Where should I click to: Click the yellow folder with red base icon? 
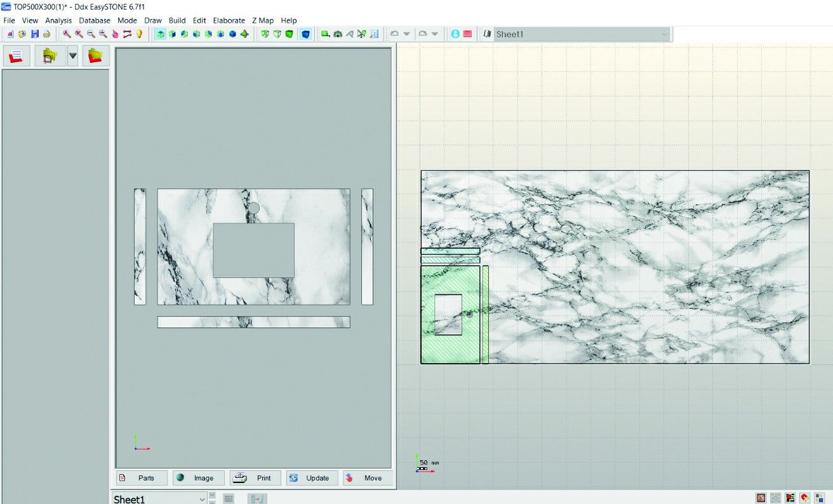tap(95, 56)
